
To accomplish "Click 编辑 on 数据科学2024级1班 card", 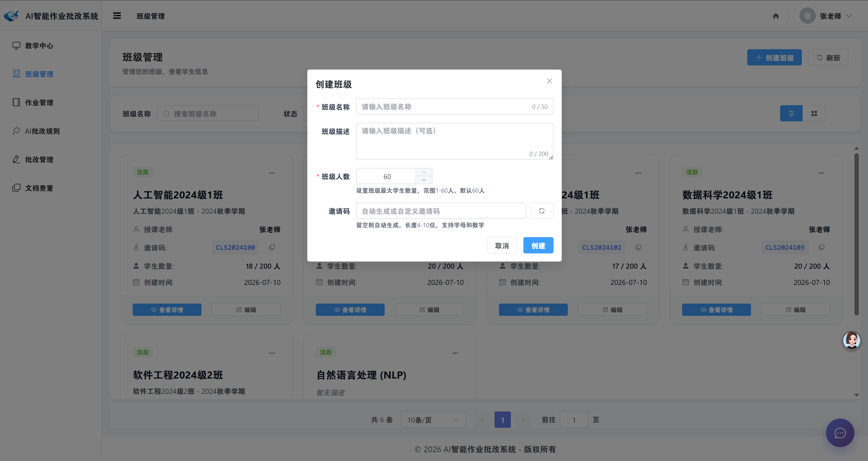I will (796, 310).
